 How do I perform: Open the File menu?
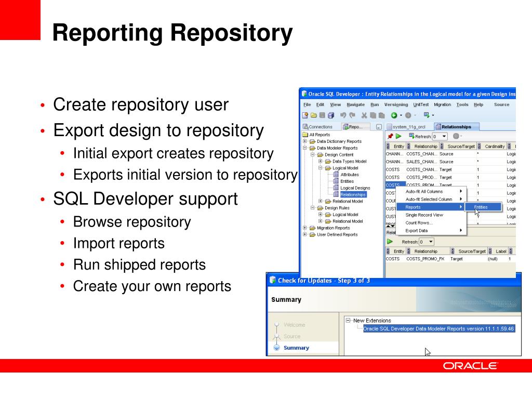click(307, 104)
